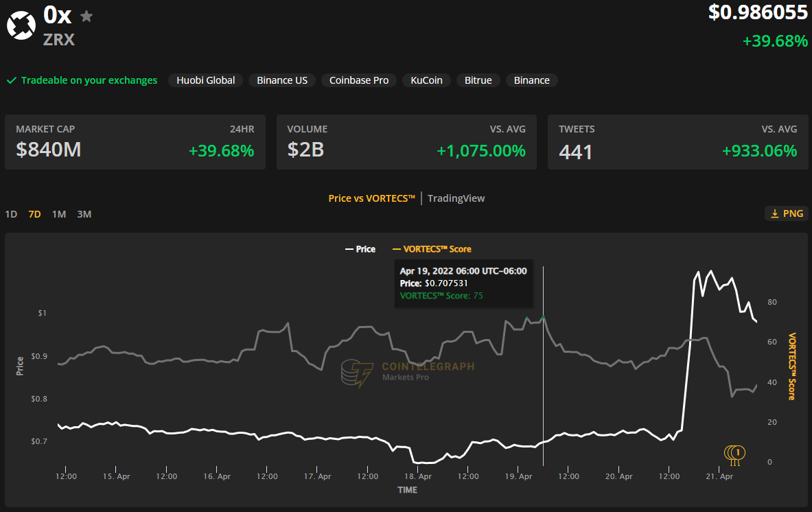Click the 15. Apr x-axis label
This screenshot has width=812, height=512.
tap(117, 476)
